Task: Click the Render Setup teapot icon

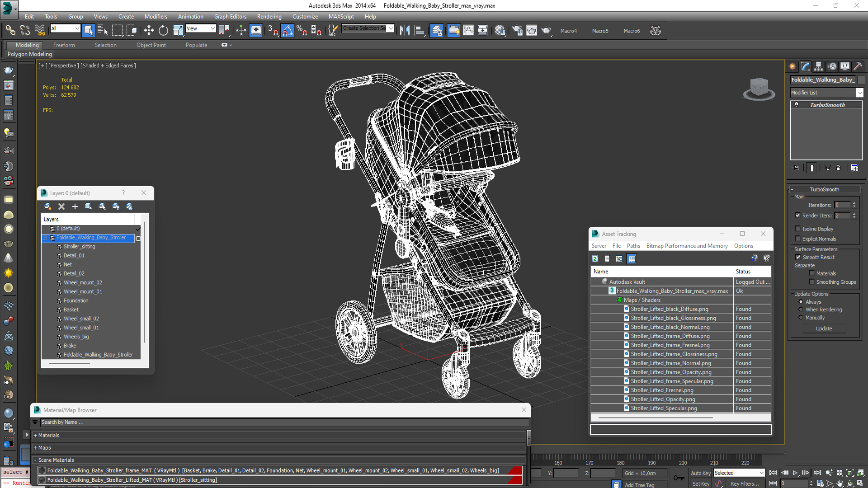Action: 517,30
